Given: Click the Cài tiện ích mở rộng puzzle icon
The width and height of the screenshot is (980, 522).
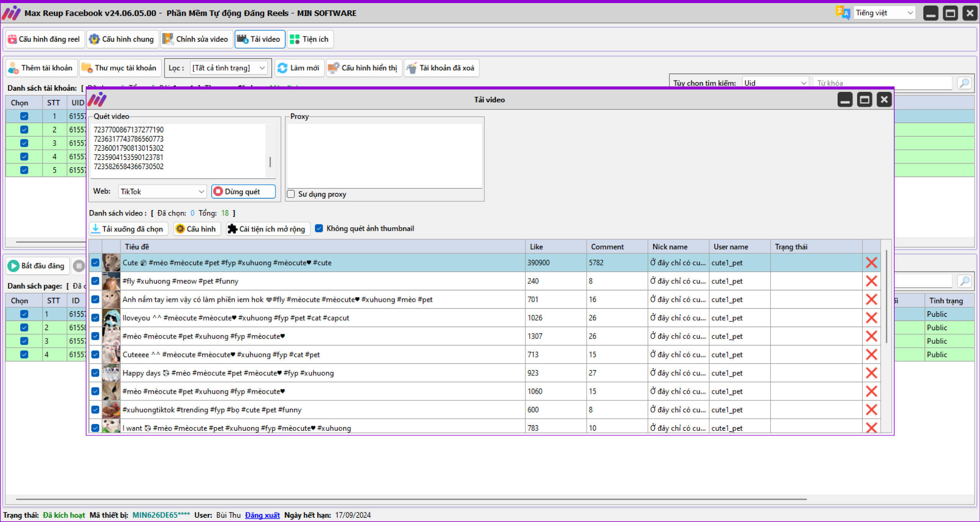Looking at the screenshot, I should (x=232, y=229).
